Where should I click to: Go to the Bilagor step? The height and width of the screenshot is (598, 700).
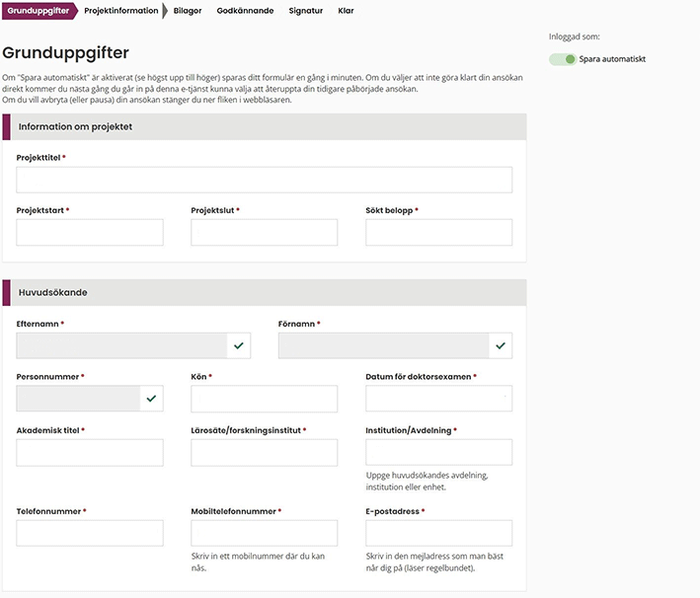point(187,11)
